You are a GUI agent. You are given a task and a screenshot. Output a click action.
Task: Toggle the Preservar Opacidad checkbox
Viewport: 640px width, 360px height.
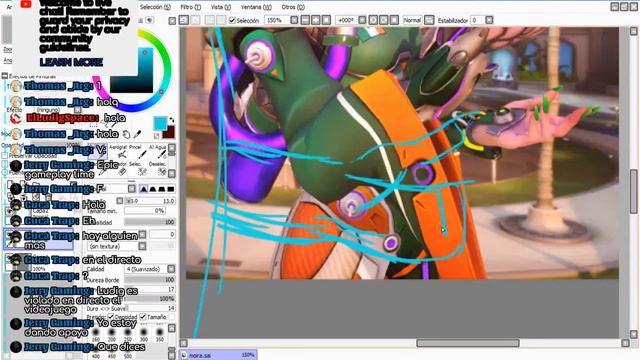[4, 156]
